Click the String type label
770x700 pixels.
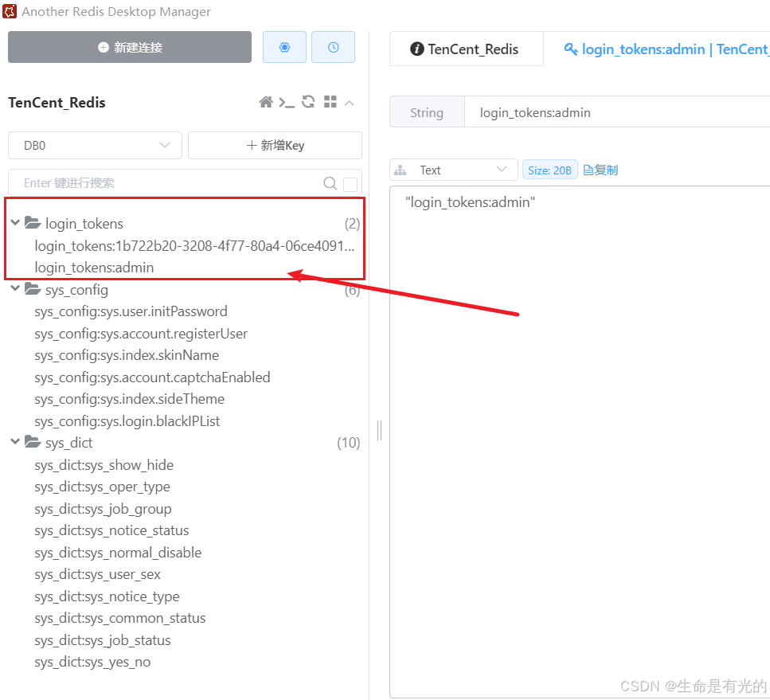(427, 112)
